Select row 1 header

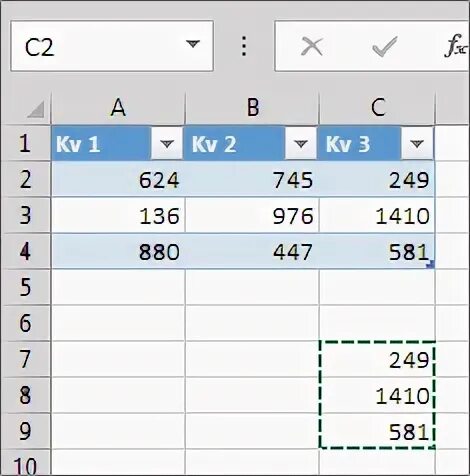pyautogui.click(x=25, y=144)
